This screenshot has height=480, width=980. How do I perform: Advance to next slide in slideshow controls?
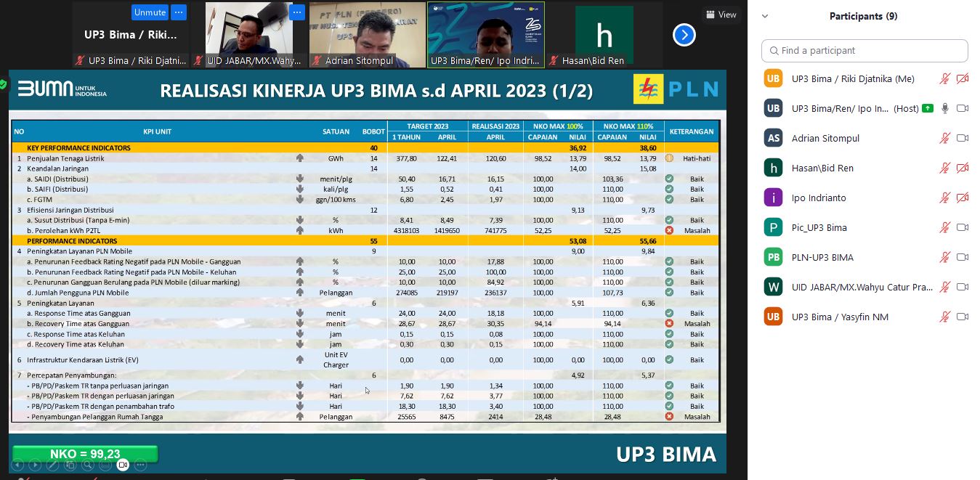[x=35, y=465]
